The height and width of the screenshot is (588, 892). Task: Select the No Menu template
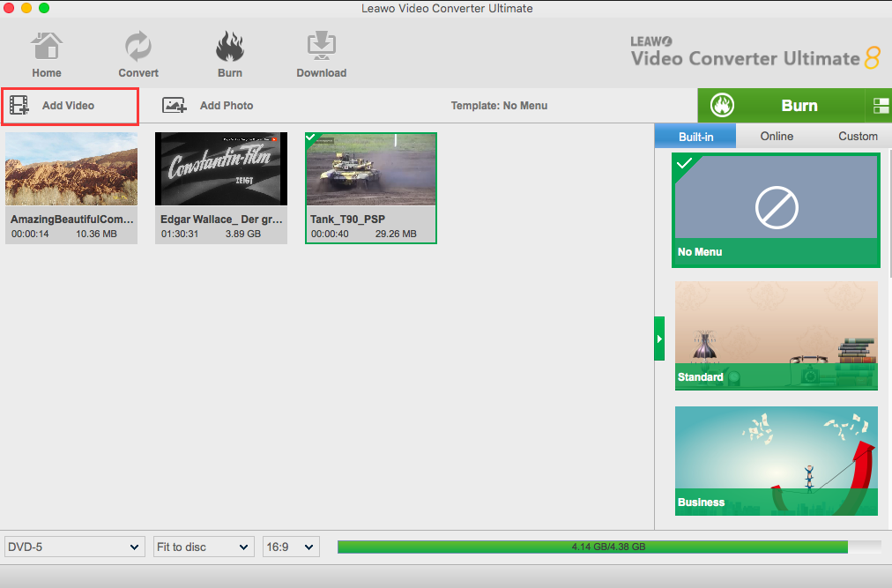tap(776, 210)
